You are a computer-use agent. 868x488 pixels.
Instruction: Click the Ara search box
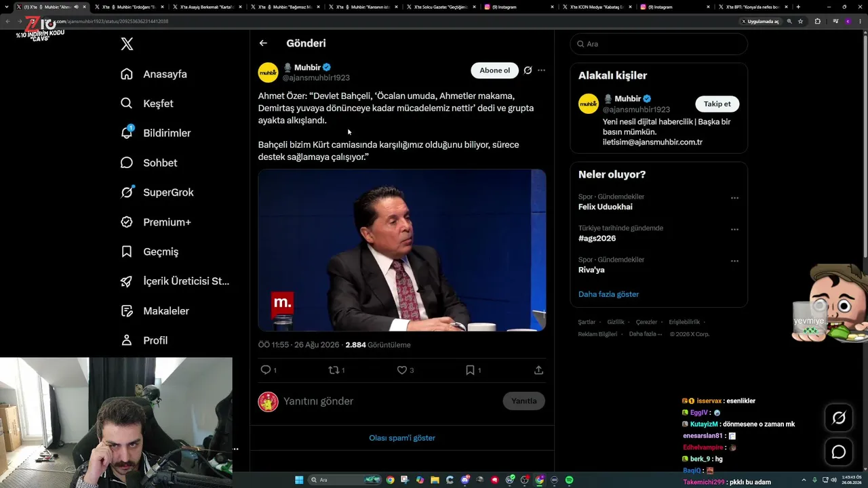click(658, 44)
